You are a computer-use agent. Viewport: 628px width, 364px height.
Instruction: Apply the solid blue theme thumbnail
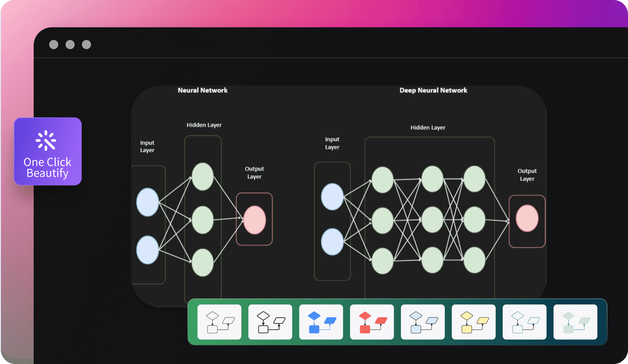click(x=321, y=322)
